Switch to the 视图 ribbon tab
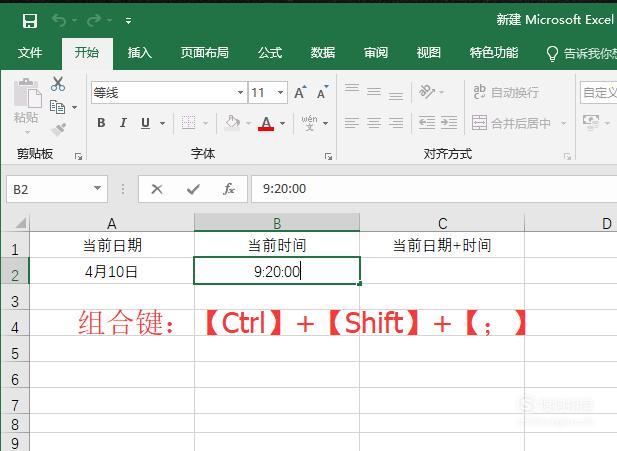 pos(429,52)
